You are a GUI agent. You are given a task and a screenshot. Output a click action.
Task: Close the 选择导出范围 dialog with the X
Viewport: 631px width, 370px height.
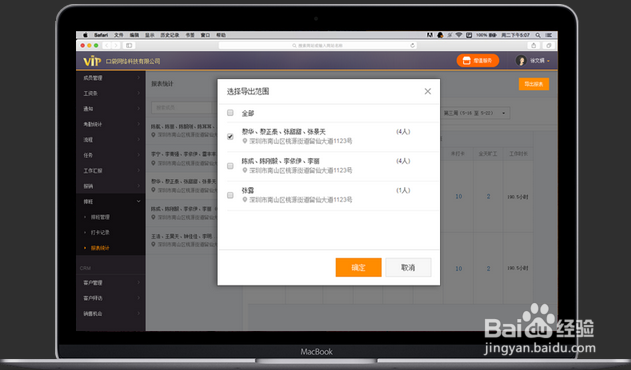pos(427,91)
